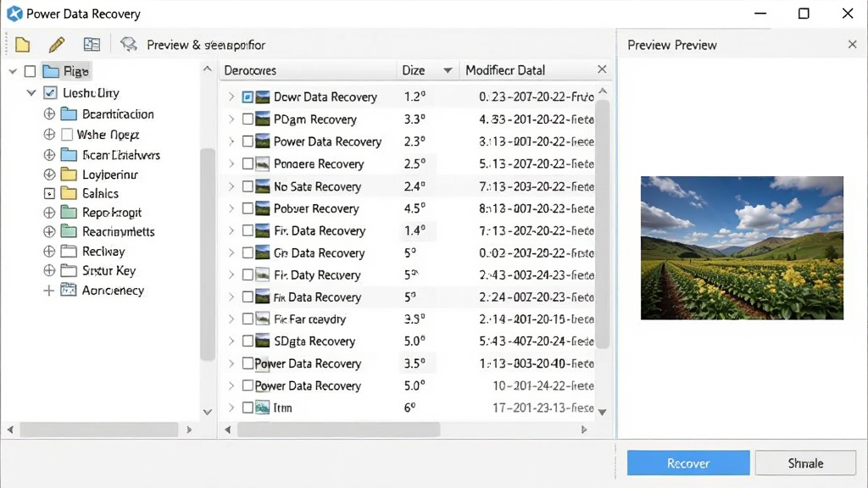Sort by the Modifiecr Datal column header
868x488 pixels.
(526, 70)
